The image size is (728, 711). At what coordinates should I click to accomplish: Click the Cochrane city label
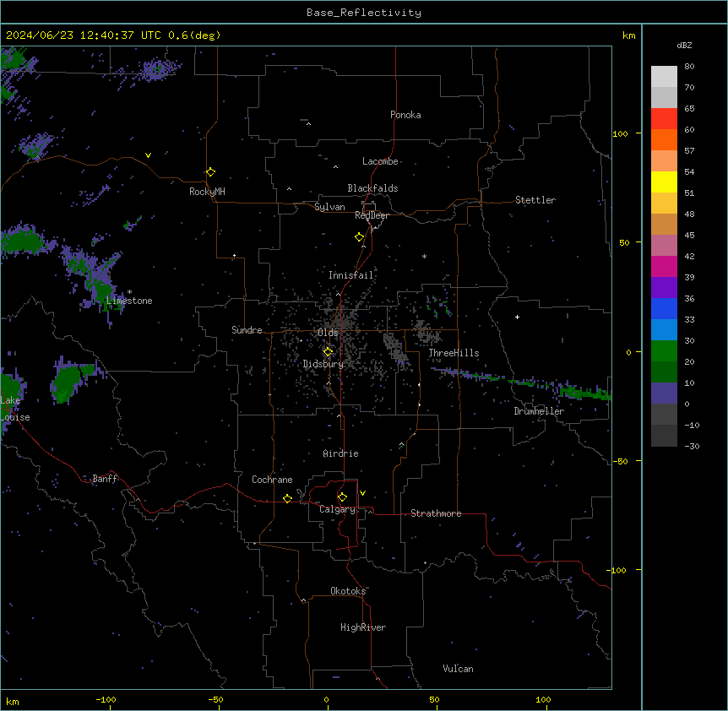[x=272, y=480]
